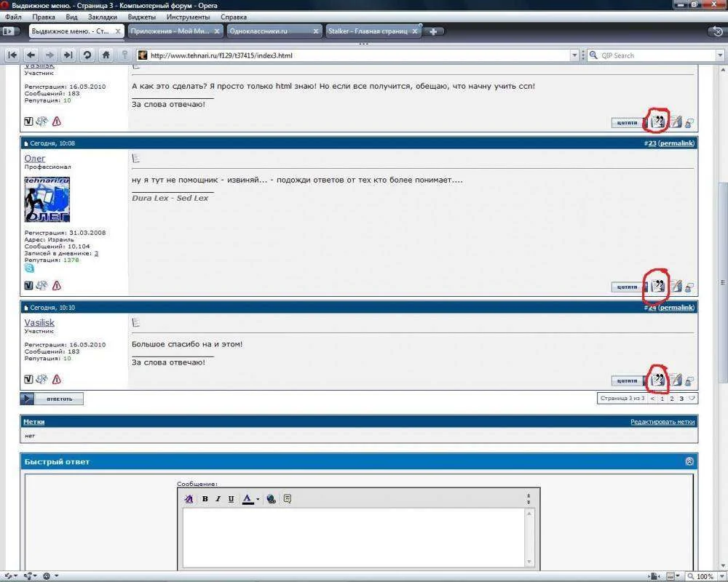
Task: Click the multi-quote icon in Vasilisk's 10:10 post
Action: click(658, 380)
